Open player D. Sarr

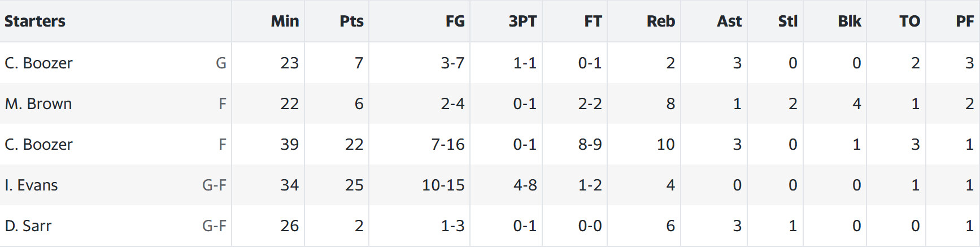tap(28, 226)
